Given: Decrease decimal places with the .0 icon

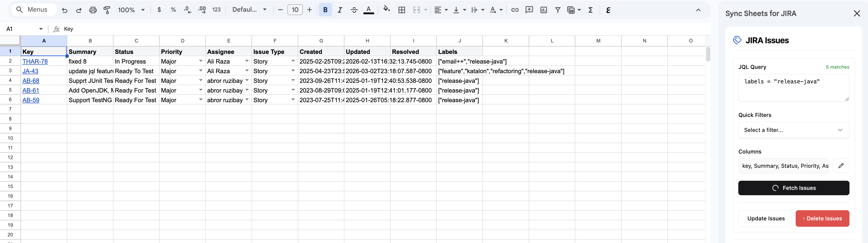Looking at the screenshot, I should pyautogui.click(x=188, y=10).
